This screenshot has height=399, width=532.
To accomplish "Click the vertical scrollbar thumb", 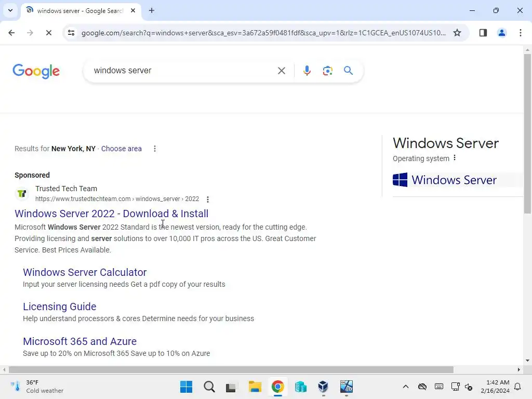I will [x=527, y=134].
